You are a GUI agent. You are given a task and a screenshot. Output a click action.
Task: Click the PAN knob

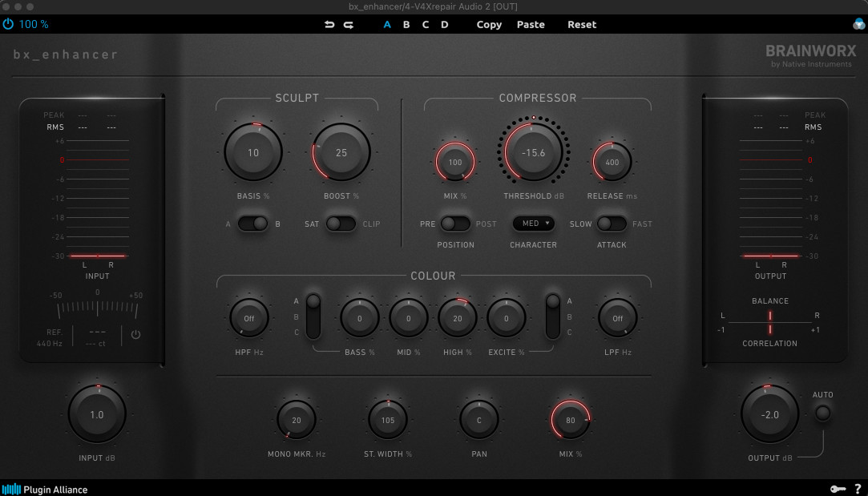pyautogui.click(x=478, y=420)
